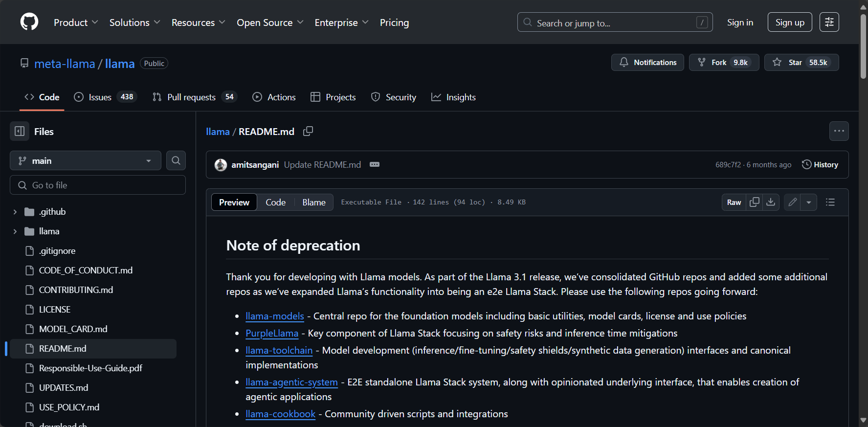Open the Issues tab
The width and height of the screenshot is (868, 427).
coord(105,97)
